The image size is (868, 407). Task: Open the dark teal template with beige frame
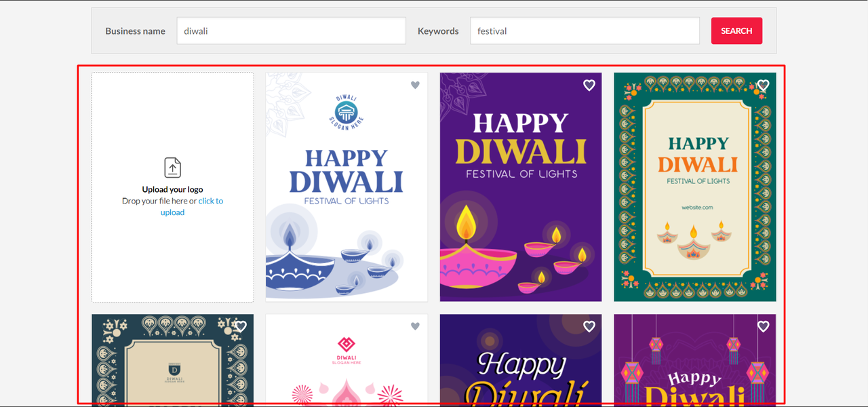(173, 361)
